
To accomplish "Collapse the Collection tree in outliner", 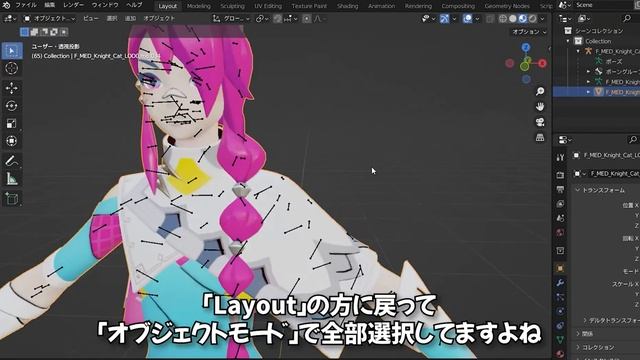I will [568, 41].
